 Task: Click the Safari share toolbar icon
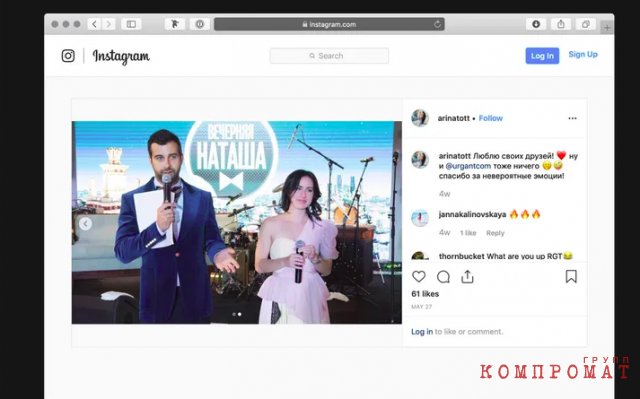[561, 24]
